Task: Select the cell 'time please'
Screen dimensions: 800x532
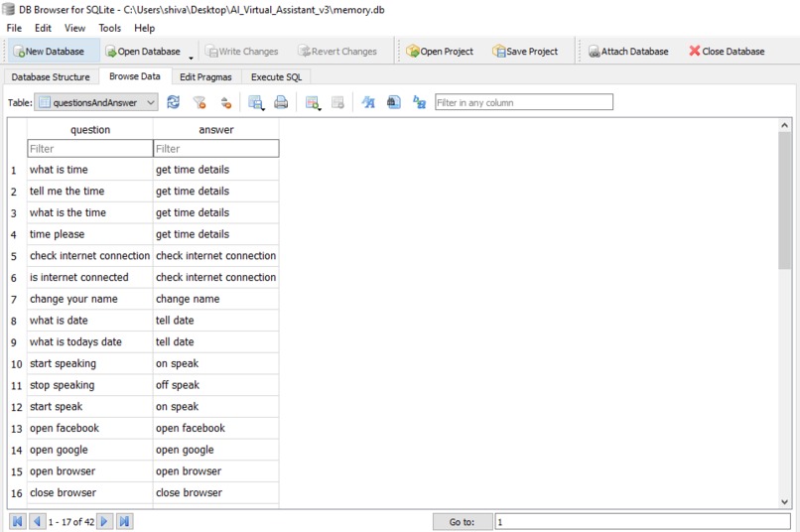Action: click(89, 234)
